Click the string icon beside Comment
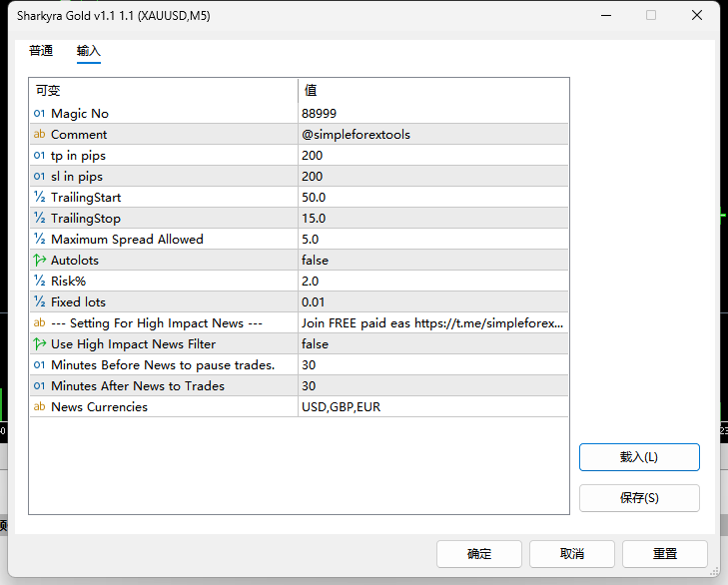 [40, 134]
